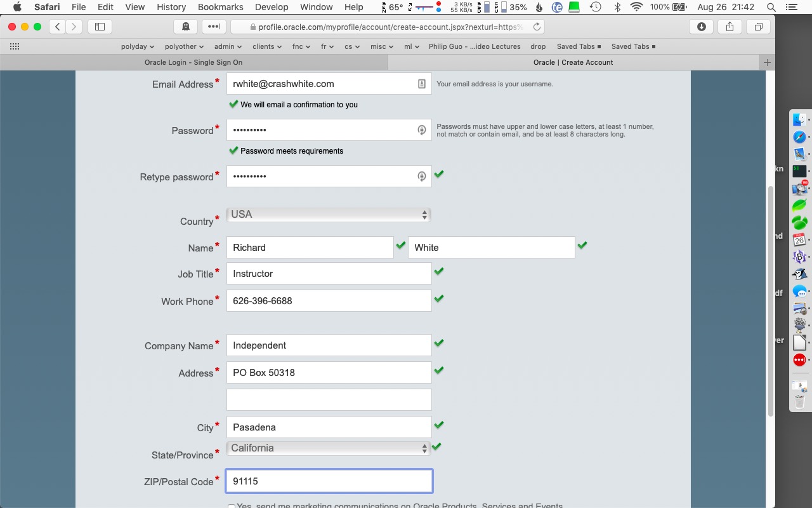Click the First name field containing Richard
812x508 pixels.
[310, 248]
